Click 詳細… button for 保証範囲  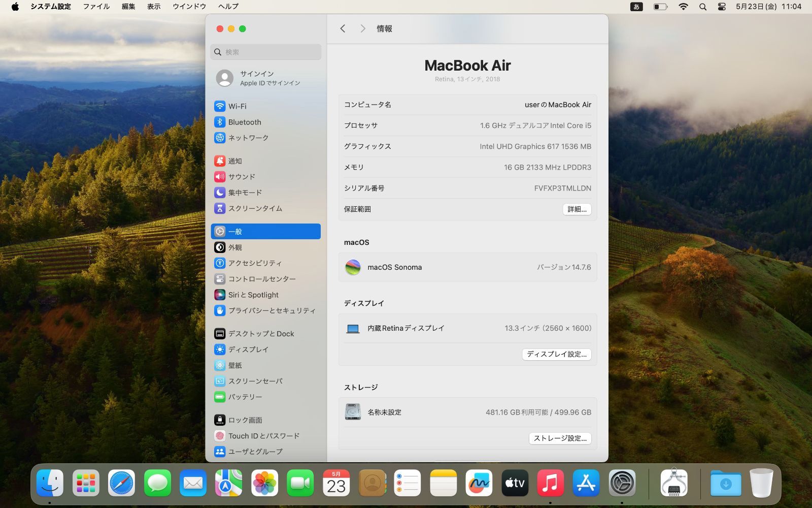tap(577, 209)
